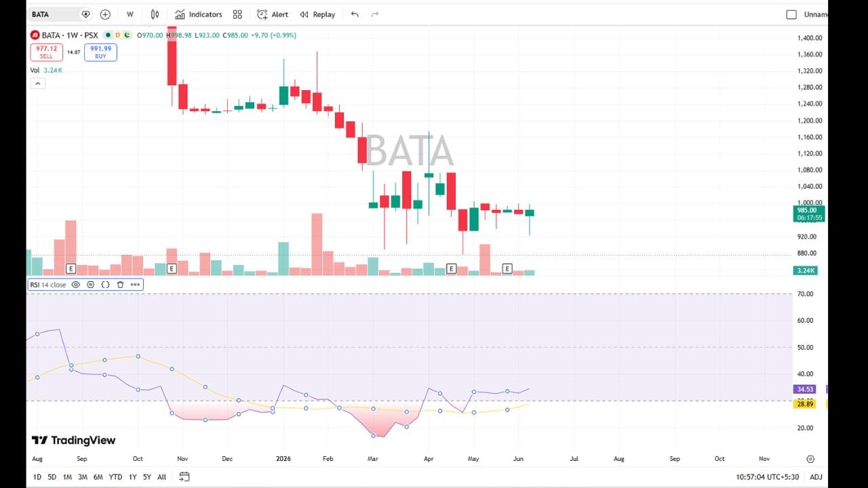Click the 977.12 SELL button
868x488 pixels.
pos(46,52)
